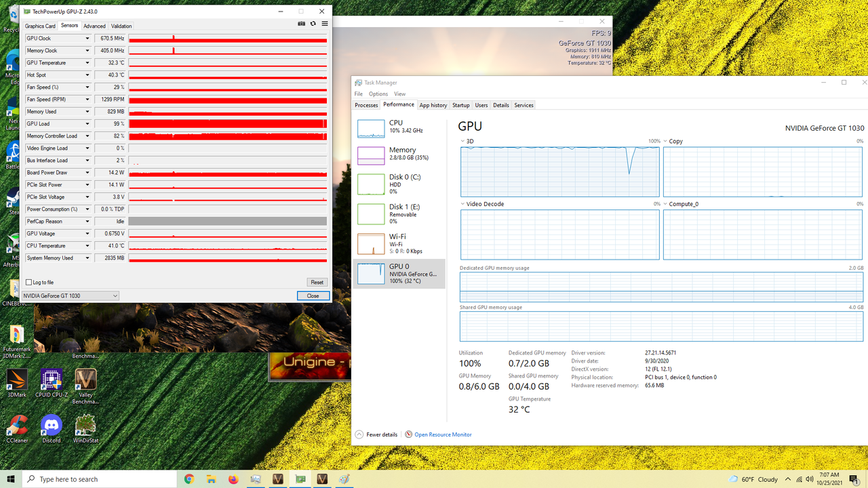Click the taskbar search box
Screen dimensions: 868x488
point(98,479)
